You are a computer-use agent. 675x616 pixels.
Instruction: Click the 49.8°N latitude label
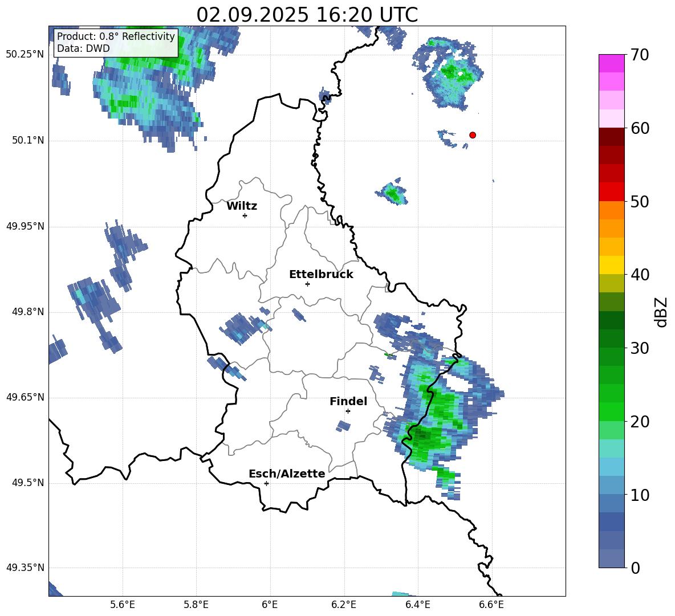click(x=27, y=312)
